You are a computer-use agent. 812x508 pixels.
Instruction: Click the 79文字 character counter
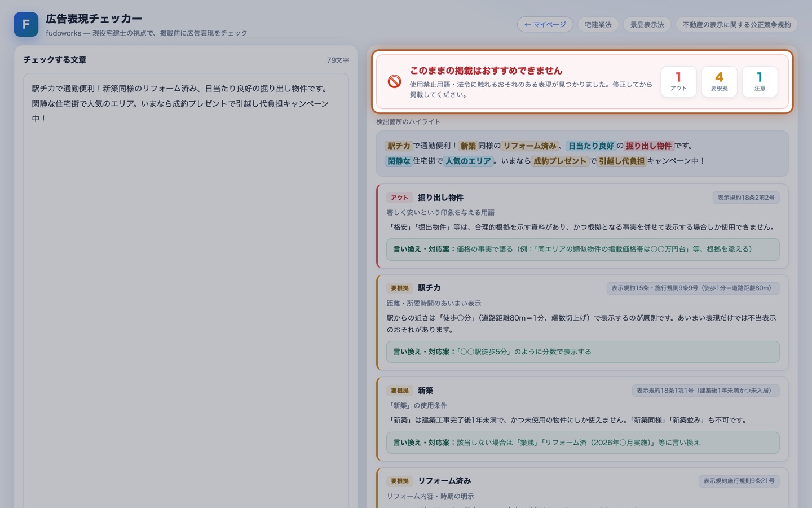(x=338, y=60)
